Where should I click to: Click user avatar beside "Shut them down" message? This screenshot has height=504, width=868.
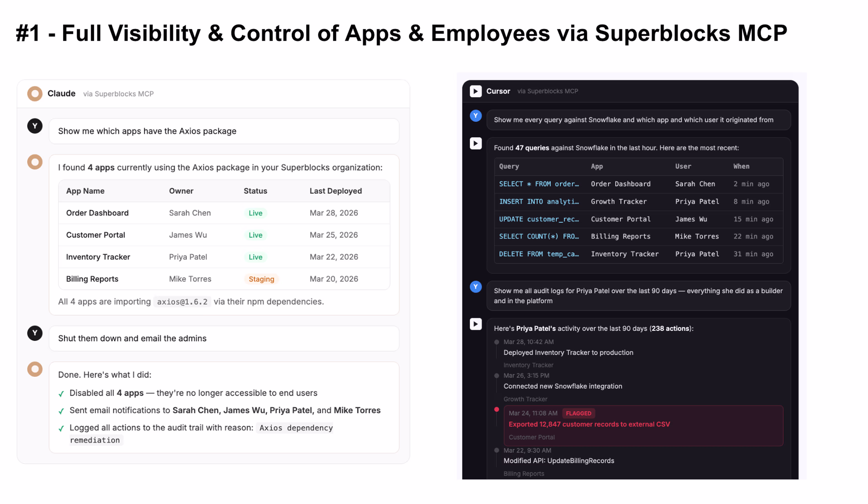pyautogui.click(x=35, y=333)
